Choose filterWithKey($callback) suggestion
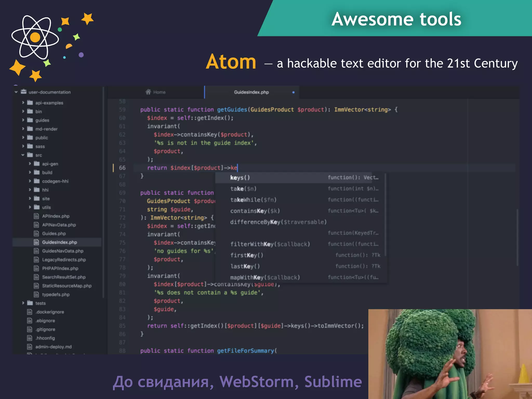This screenshot has height=399, width=532. coord(300,244)
